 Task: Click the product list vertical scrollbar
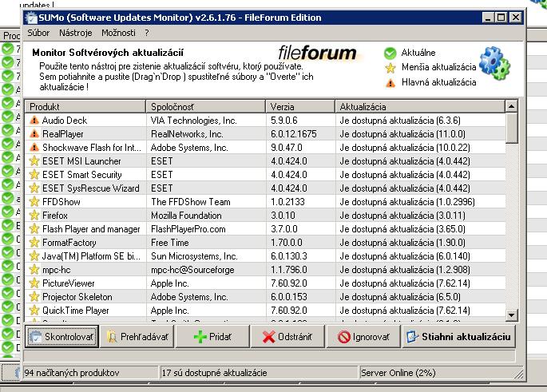(512, 216)
